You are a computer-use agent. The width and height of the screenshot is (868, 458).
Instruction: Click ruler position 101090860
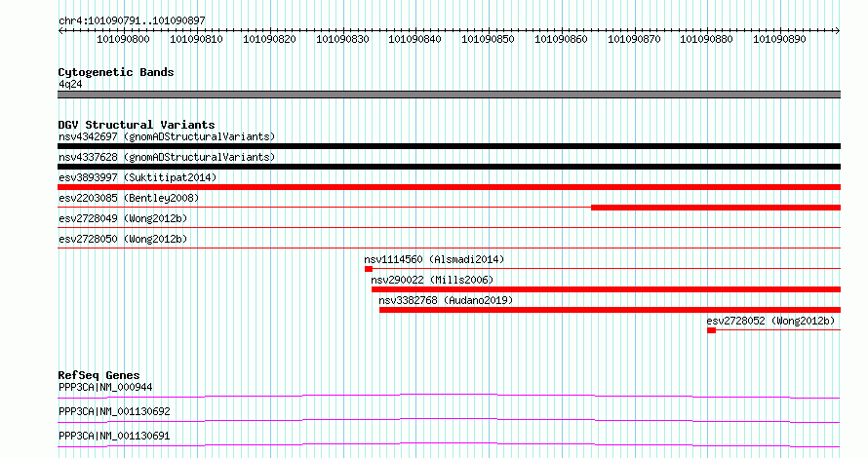coord(561,39)
